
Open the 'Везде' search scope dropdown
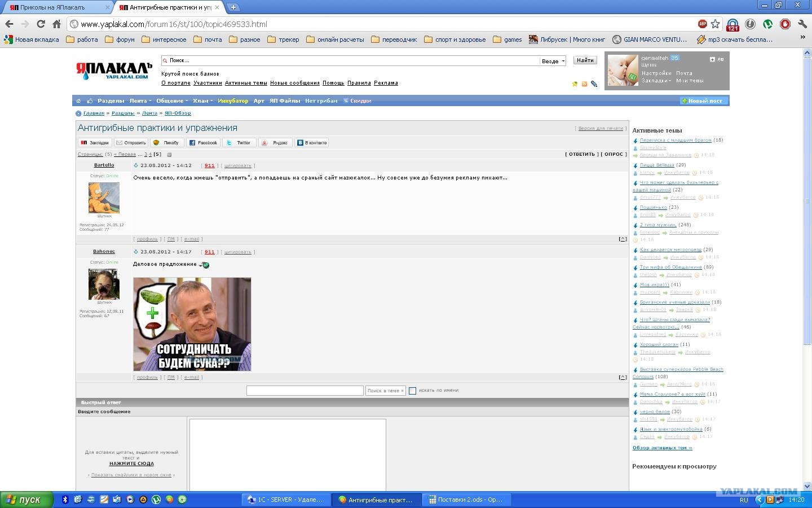[x=553, y=61]
